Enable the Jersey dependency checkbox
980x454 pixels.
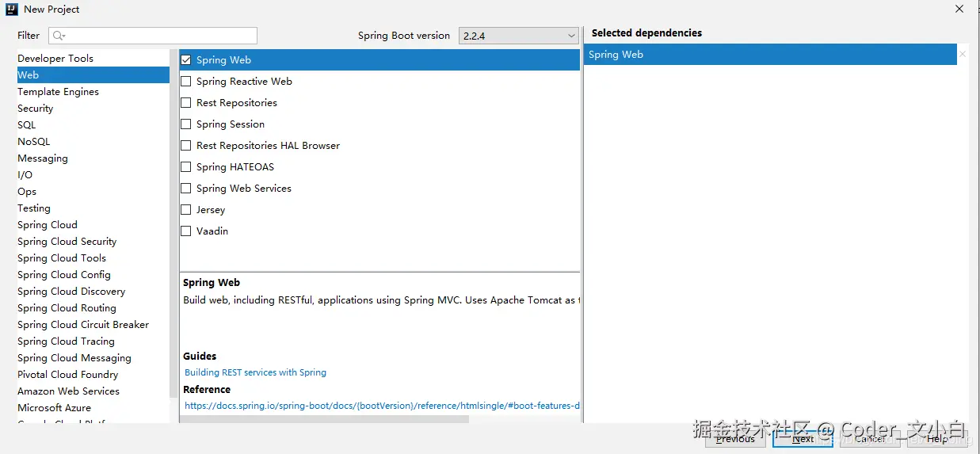[x=186, y=210]
